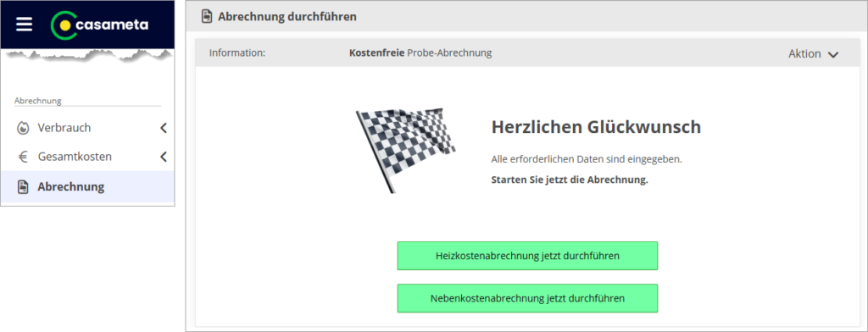Click the Abrechnung durchführen title
Image resolution: width=868 pixels, height=332 pixels.
[287, 17]
